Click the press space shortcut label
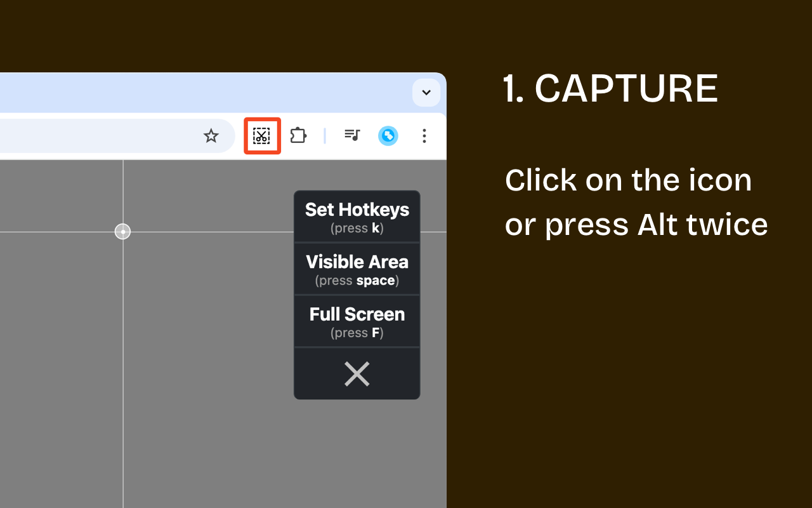The image size is (812, 508). click(x=357, y=280)
